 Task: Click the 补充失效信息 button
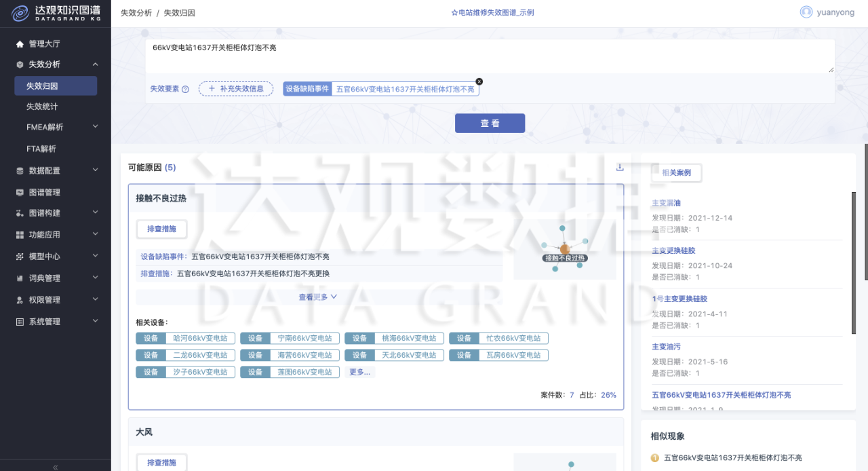[x=235, y=88]
